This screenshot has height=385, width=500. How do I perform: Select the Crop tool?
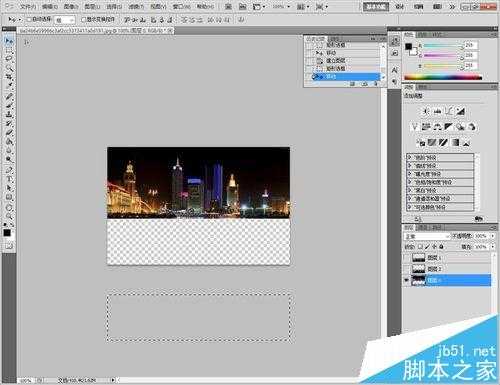pos(9,77)
